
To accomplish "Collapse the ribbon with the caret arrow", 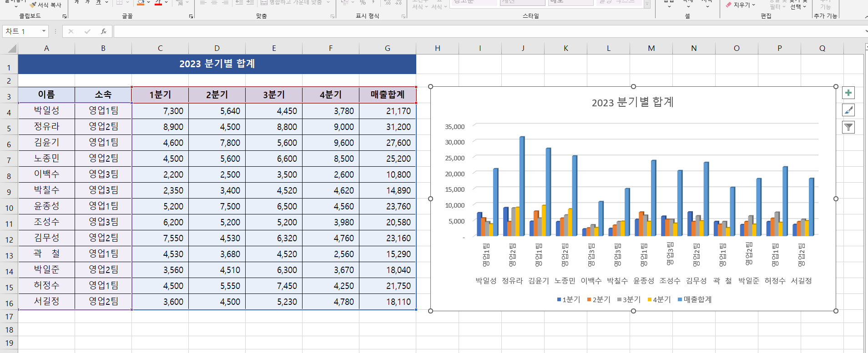I will (866, 16).
